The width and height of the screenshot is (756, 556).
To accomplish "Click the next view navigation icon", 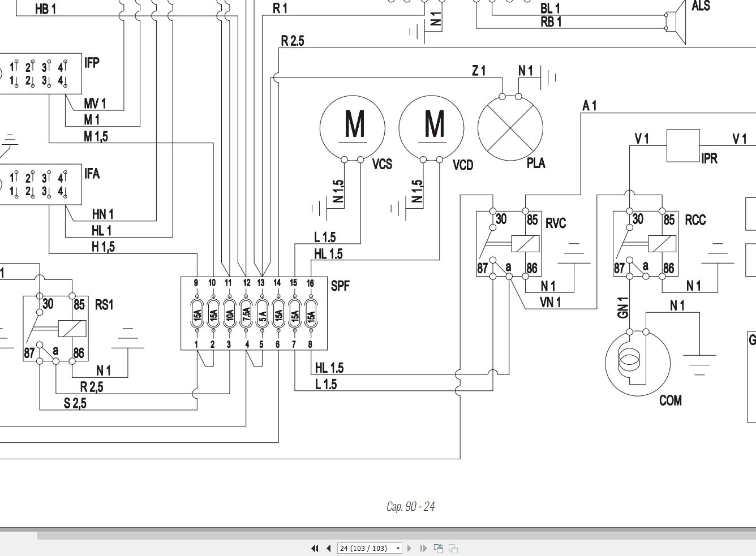I will pyautogui.click(x=453, y=548).
